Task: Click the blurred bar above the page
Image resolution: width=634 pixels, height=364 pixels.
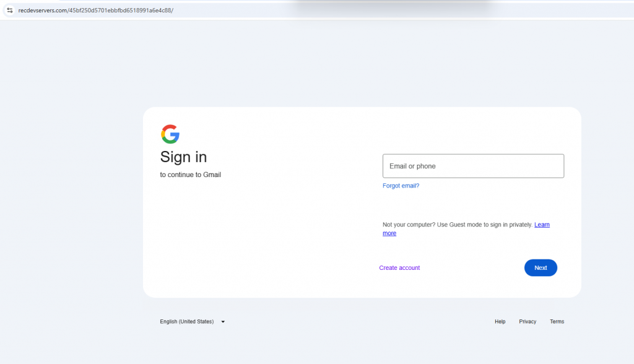Action: coord(390,7)
